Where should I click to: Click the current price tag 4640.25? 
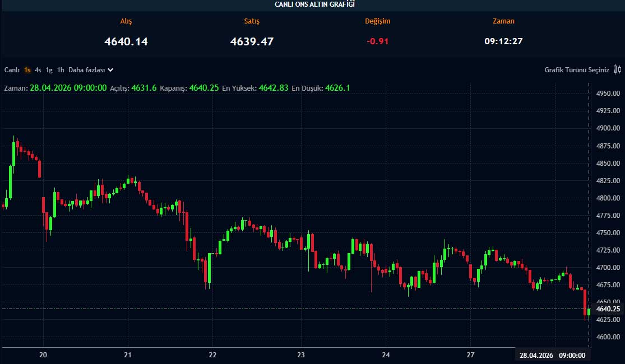(608, 309)
